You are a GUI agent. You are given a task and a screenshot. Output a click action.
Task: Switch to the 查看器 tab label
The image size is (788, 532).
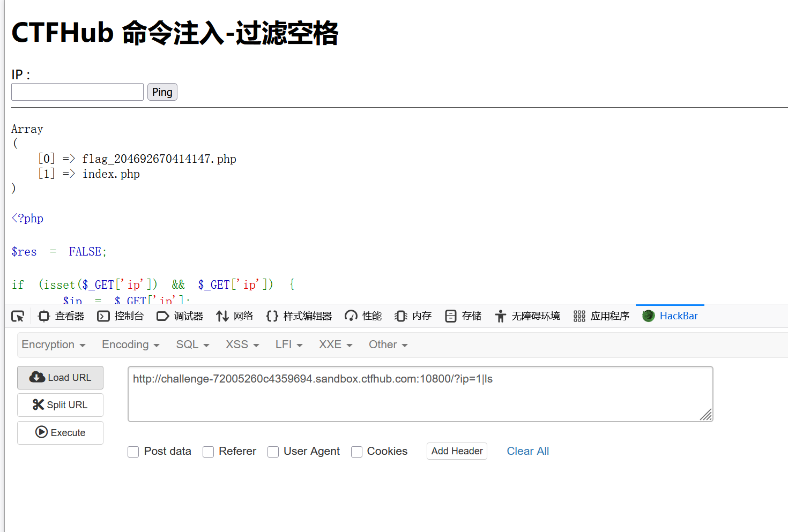click(70, 316)
